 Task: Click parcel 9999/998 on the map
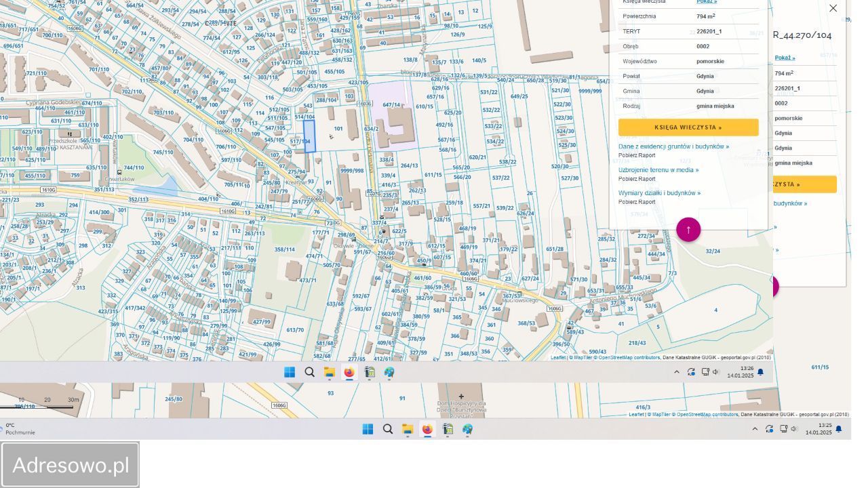353,171
